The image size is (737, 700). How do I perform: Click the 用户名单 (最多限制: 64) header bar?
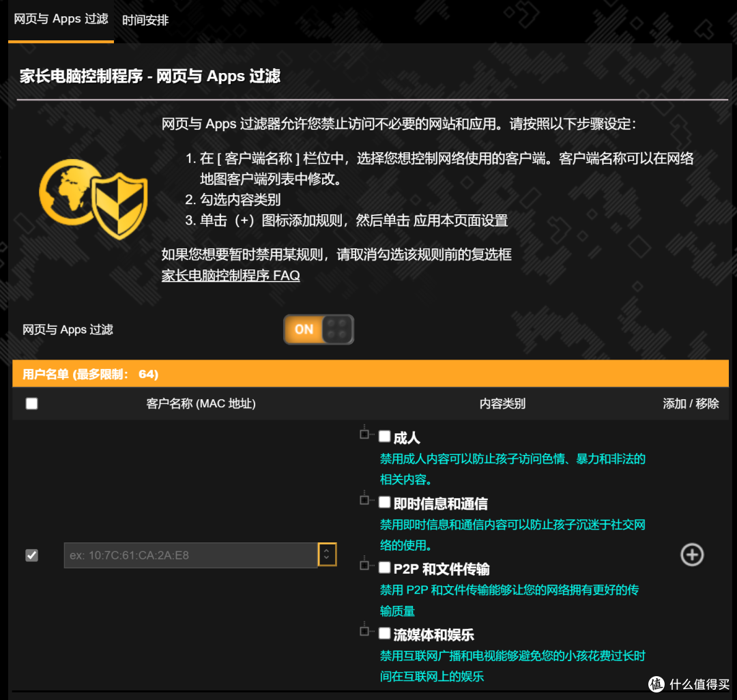pos(371,374)
